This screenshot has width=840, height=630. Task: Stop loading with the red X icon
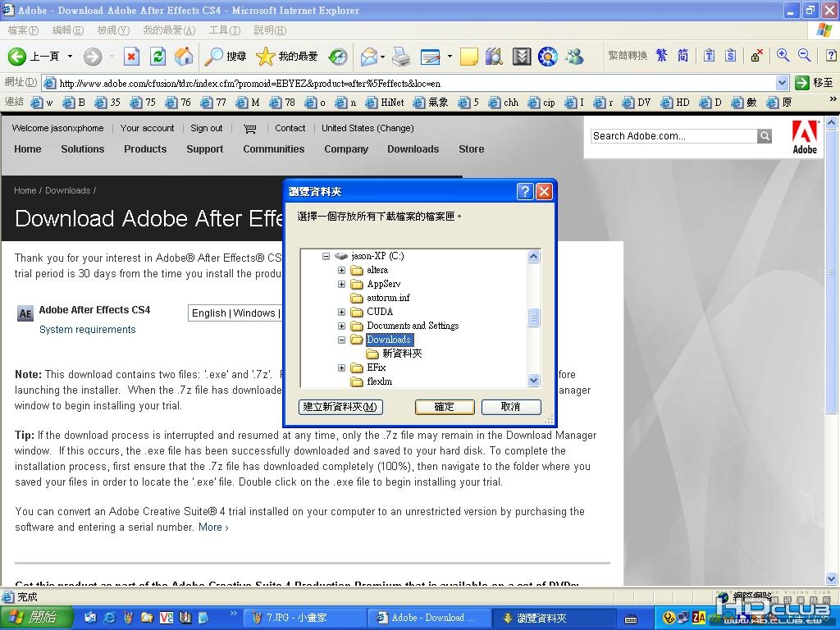(x=131, y=57)
